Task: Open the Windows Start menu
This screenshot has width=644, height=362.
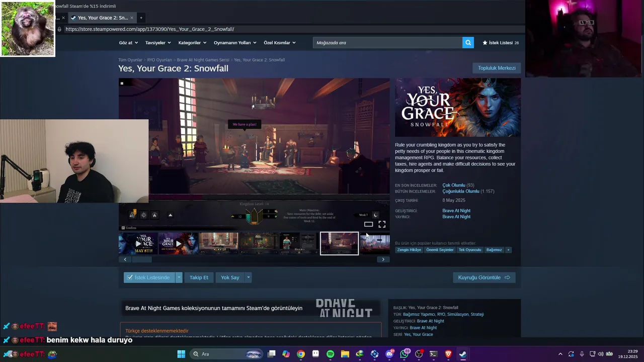Action: [181, 354]
